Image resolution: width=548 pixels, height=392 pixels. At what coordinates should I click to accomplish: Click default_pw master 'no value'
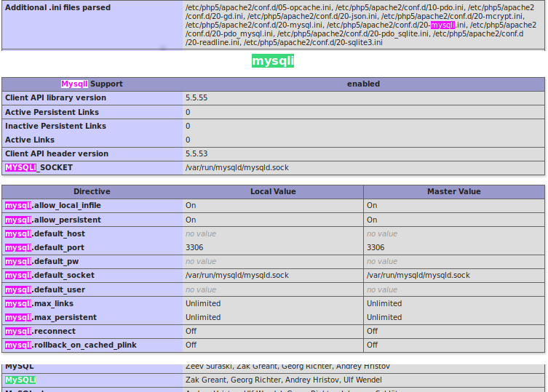(381, 261)
